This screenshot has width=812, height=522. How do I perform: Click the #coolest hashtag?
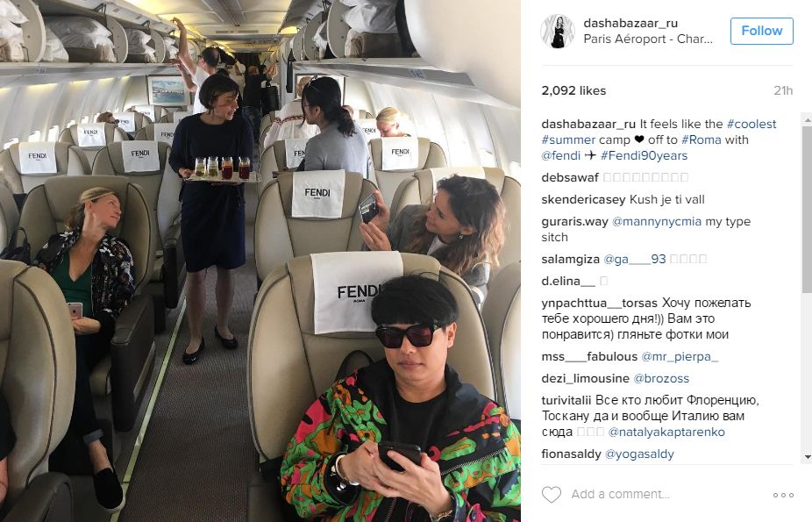coord(751,125)
